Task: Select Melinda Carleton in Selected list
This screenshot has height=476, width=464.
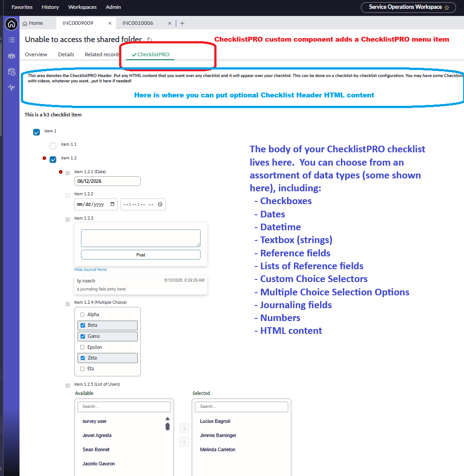Action: click(217, 449)
